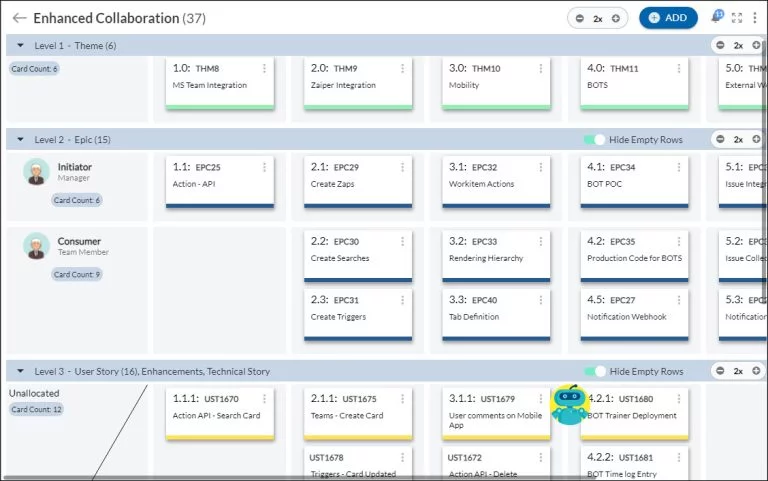Open the THM8 MS Team Integration card options menu
This screenshot has width=768, height=481.
[264, 69]
